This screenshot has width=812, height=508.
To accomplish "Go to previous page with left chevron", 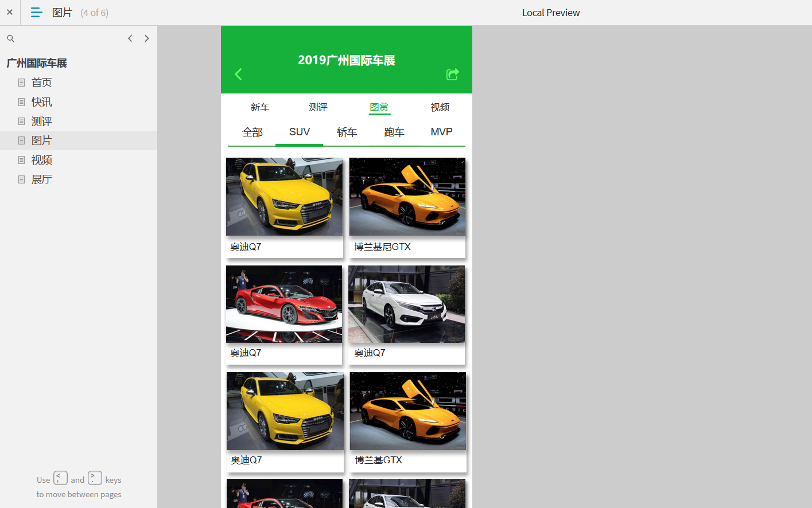I will [130, 38].
